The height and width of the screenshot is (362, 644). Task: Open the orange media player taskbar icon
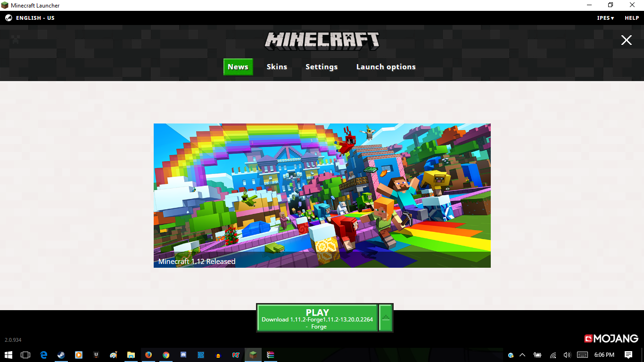point(78,355)
